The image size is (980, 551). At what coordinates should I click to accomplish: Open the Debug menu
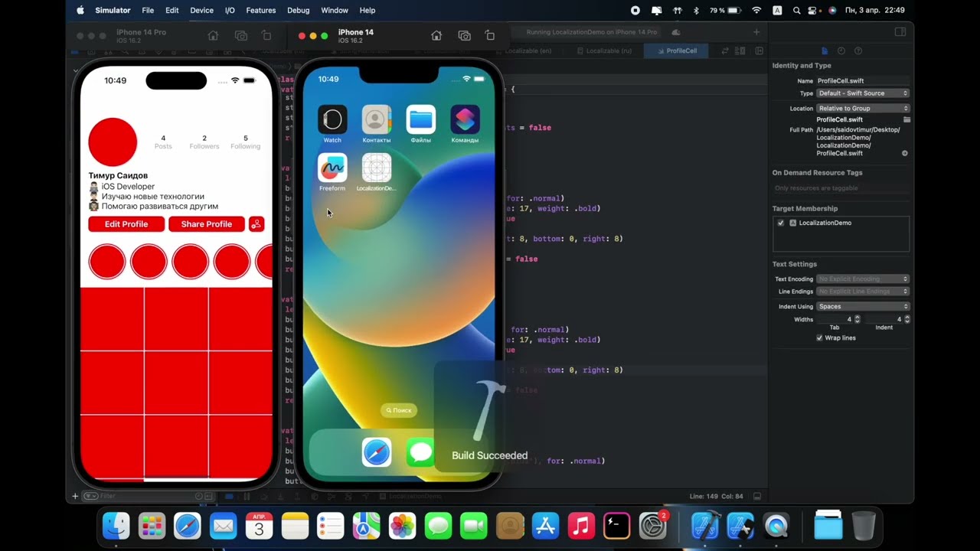[x=299, y=11]
